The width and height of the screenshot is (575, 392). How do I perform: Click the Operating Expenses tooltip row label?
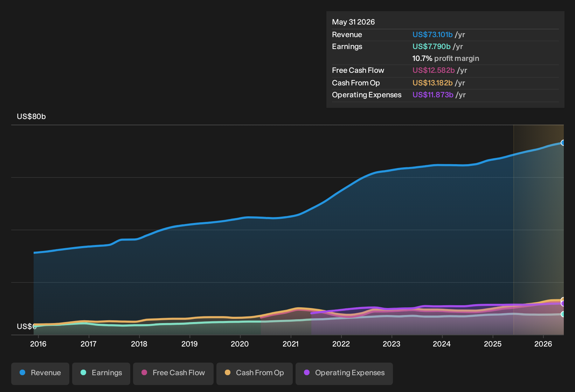pyautogui.click(x=367, y=95)
